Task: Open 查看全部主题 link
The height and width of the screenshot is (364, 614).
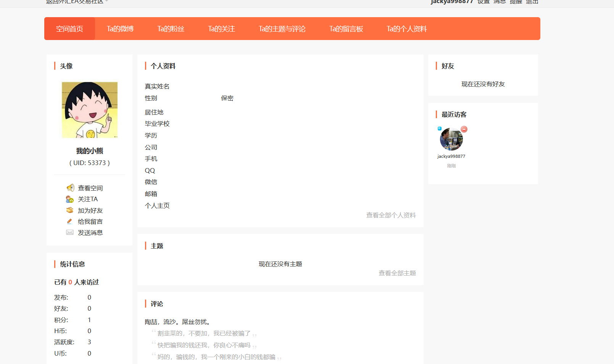Action: click(x=397, y=273)
